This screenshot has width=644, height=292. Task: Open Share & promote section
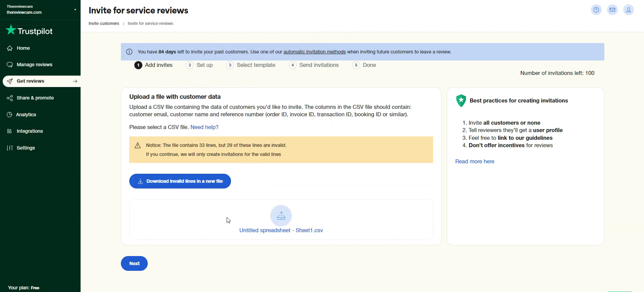tap(35, 98)
